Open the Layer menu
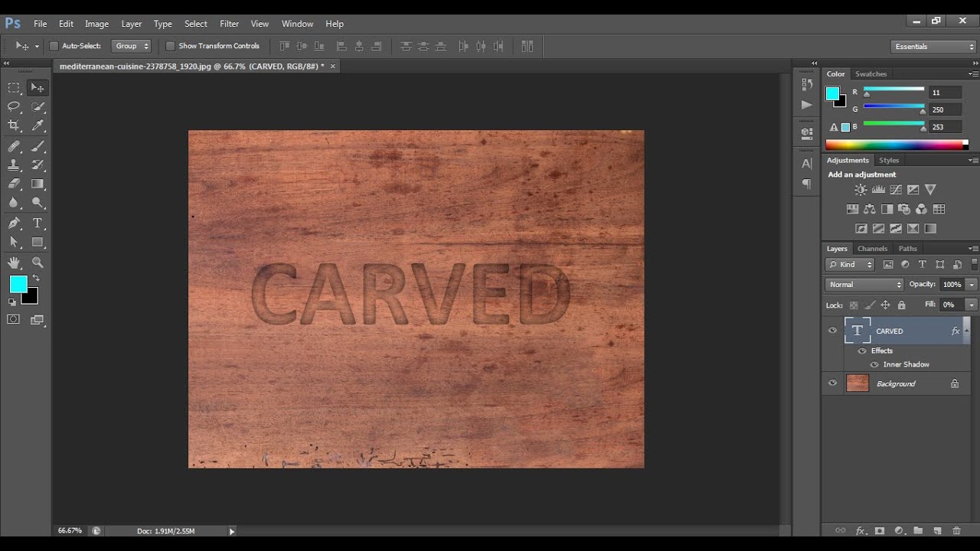The image size is (980, 551). coord(132,24)
